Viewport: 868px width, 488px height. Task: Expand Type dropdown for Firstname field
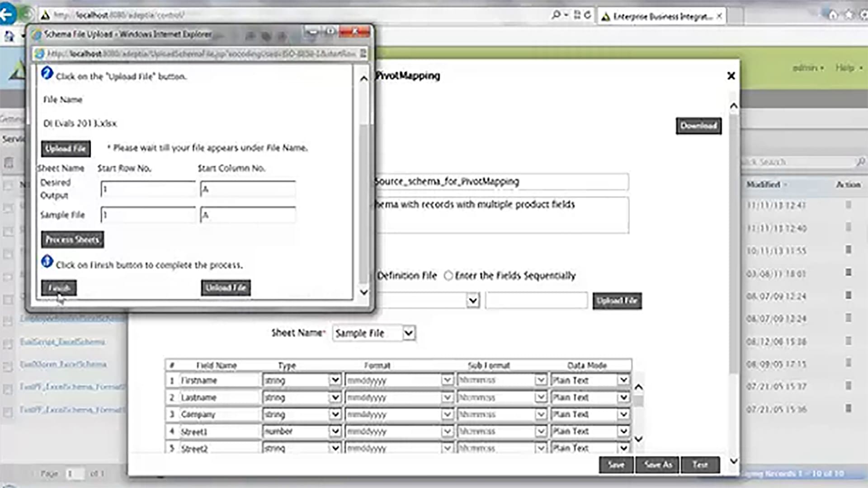point(335,380)
